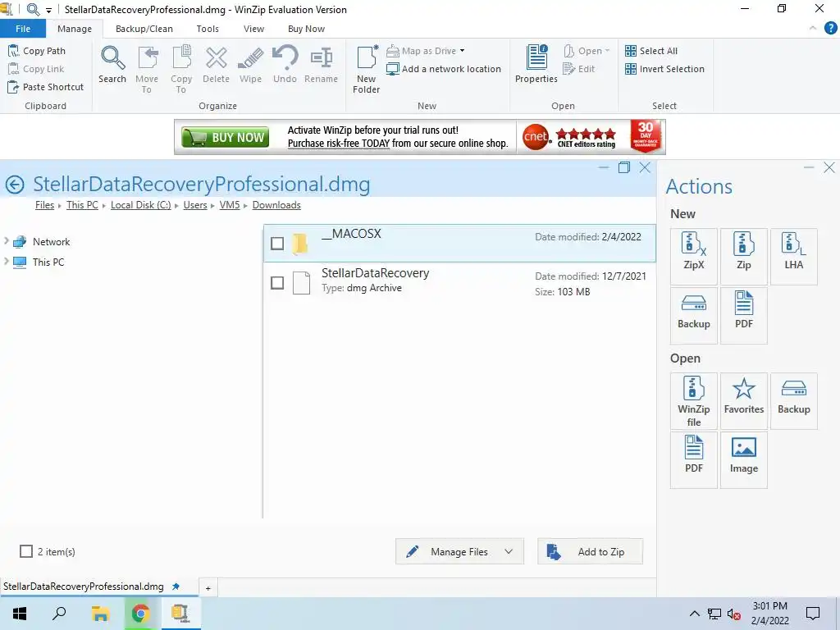
Task: Add new tab with plus button
Action: 208,587
